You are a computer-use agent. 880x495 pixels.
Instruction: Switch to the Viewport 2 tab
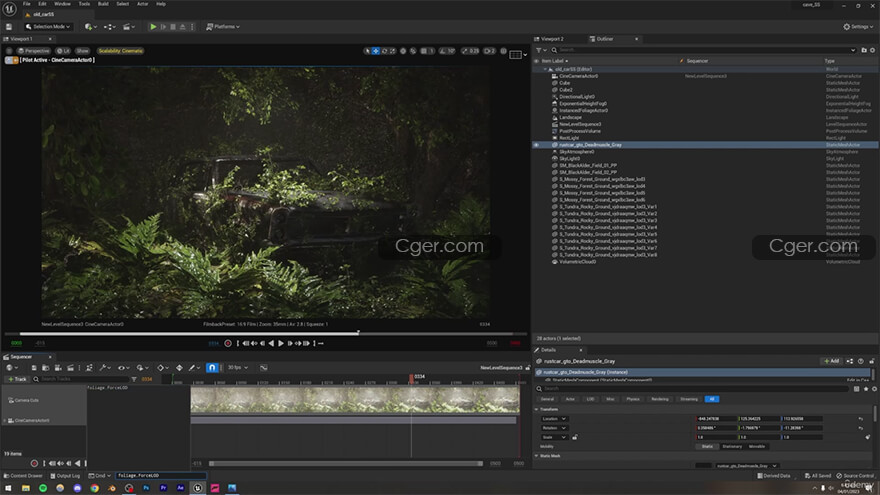(552, 39)
